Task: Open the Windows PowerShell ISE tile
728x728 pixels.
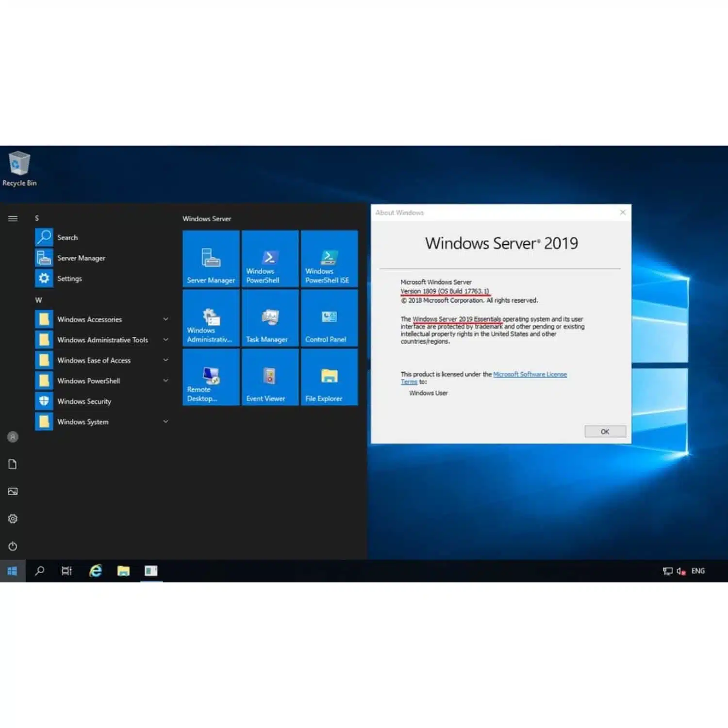Action: (x=330, y=259)
